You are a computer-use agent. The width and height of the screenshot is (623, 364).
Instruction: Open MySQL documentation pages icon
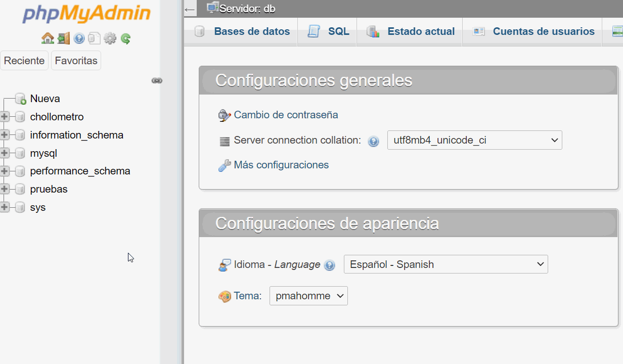pos(94,38)
